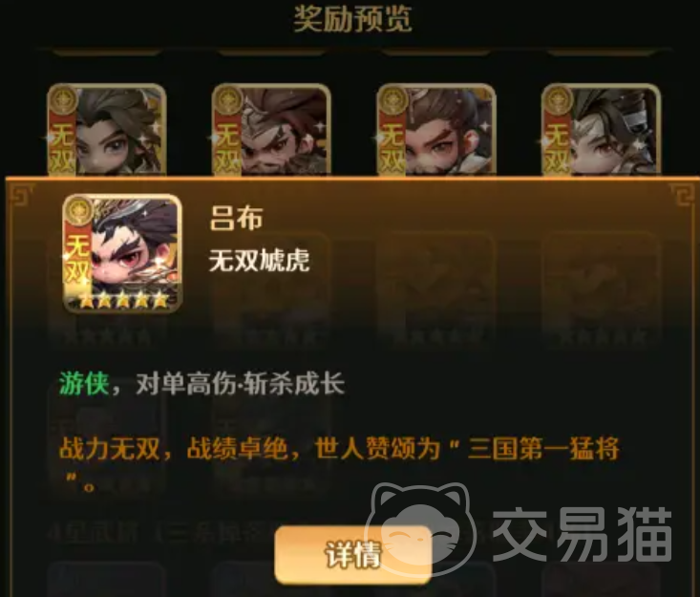Choose the bearded helmeted hero portrait

271,130
